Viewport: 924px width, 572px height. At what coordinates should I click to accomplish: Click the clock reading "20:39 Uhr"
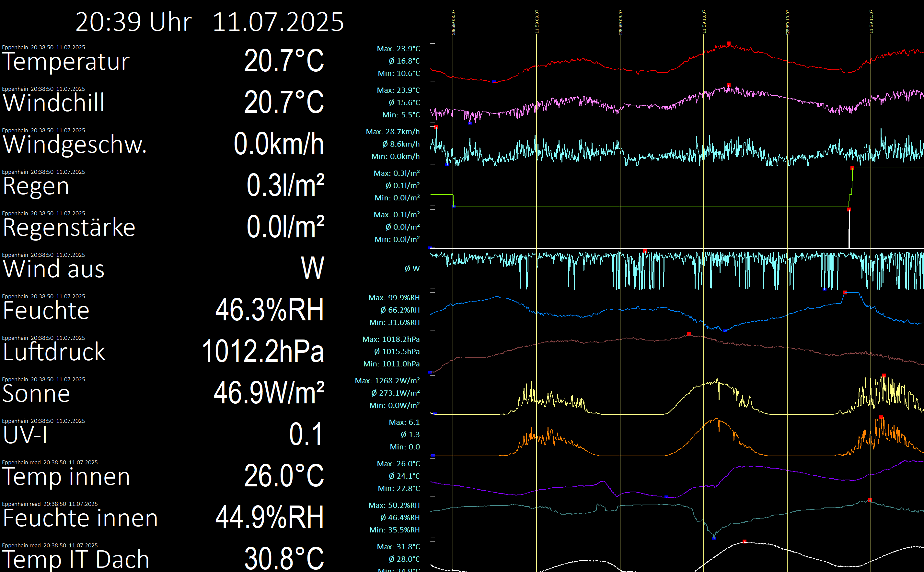click(x=134, y=22)
